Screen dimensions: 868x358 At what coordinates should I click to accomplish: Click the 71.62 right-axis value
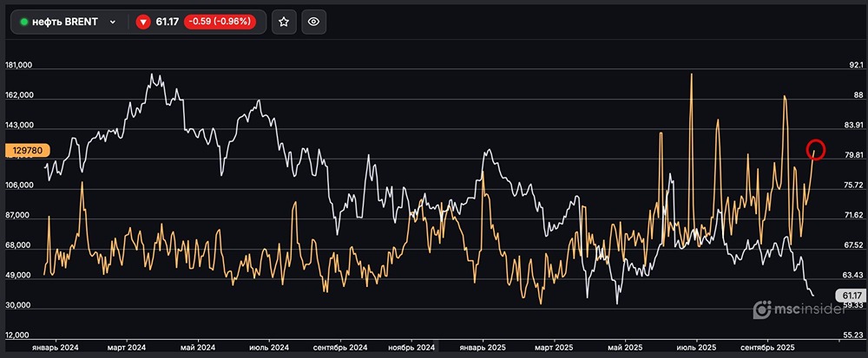pos(855,215)
